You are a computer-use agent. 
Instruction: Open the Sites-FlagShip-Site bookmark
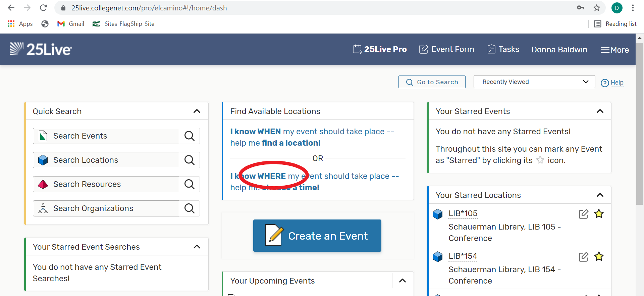coord(123,24)
